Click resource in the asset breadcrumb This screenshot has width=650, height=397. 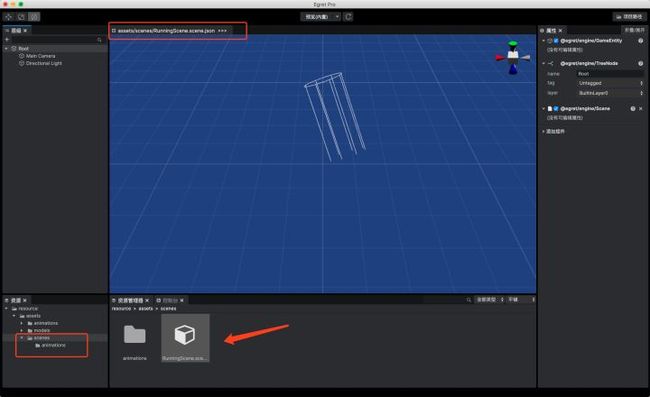click(121, 309)
